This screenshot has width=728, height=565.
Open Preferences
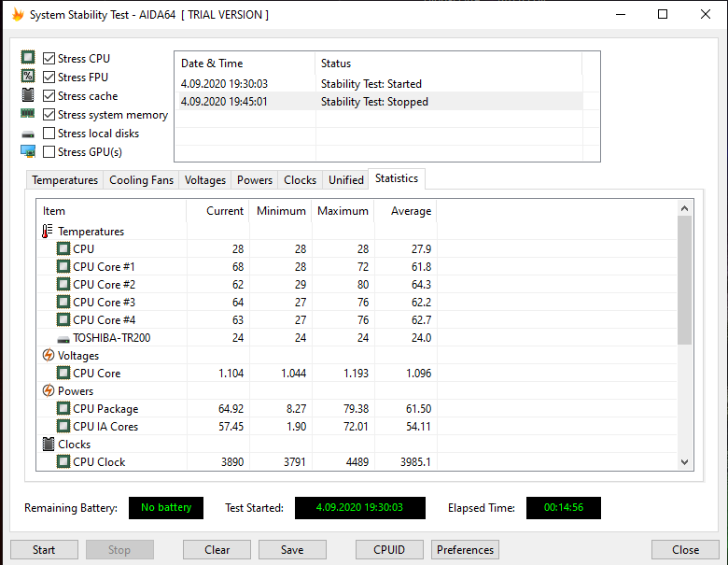(x=465, y=550)
